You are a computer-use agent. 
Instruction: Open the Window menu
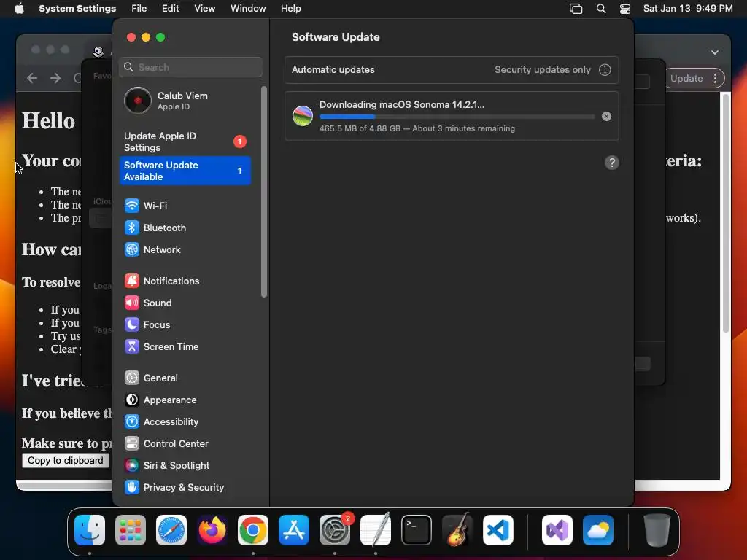[248, 9]
